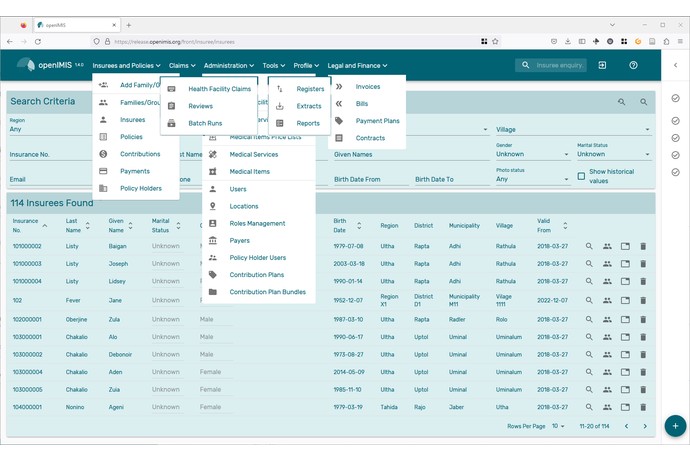This screenshot has width=690, height=460.
Task: Expand Insurees and Policies menu
Action: pos(126,66)
